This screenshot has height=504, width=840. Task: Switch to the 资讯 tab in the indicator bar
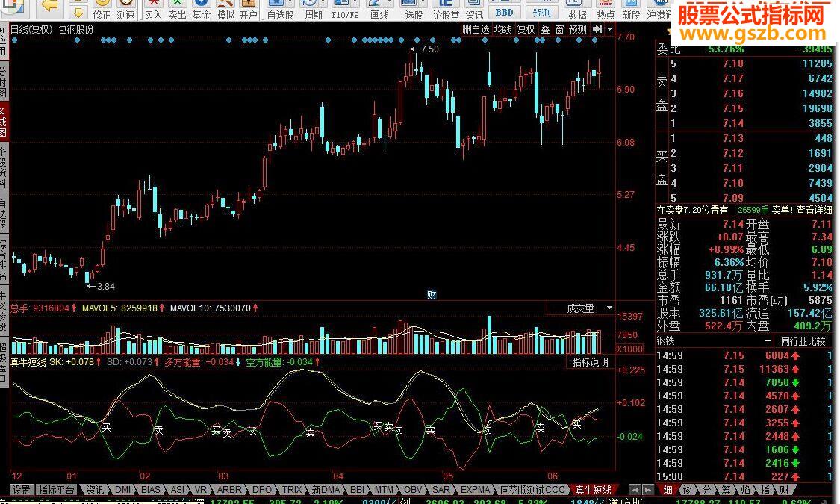[95, 490]
